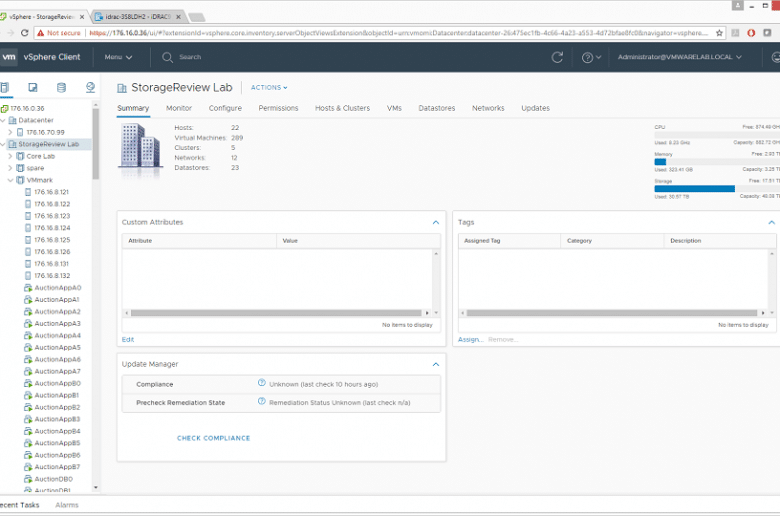
Task: Collapse the Datacenter tree node
Action: tap(2, 120)
